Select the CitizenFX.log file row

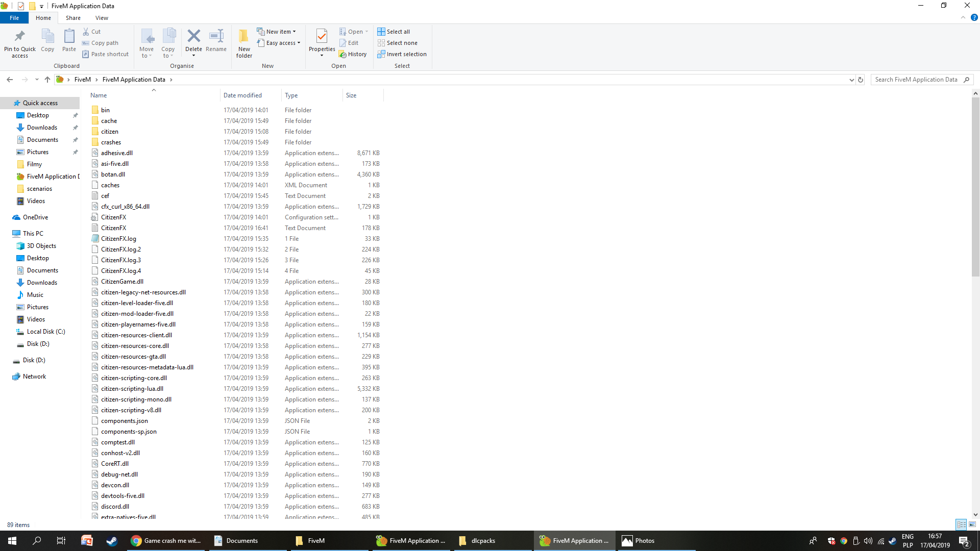[x=235, y=239]
